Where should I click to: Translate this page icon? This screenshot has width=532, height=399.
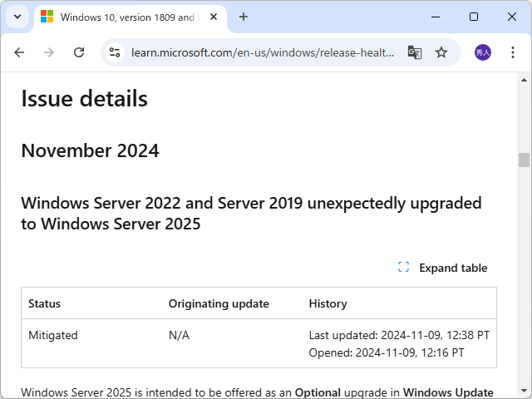click(x=415, y=52)
